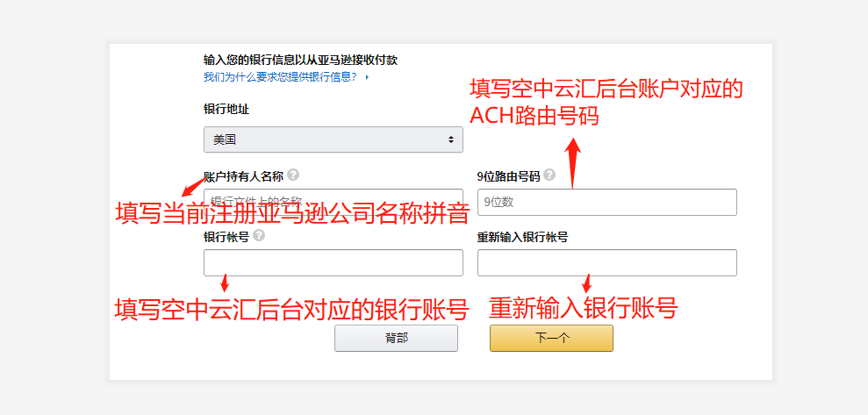
Task: Click red ACH路由号码 annotation text
Action: point(534,115)
